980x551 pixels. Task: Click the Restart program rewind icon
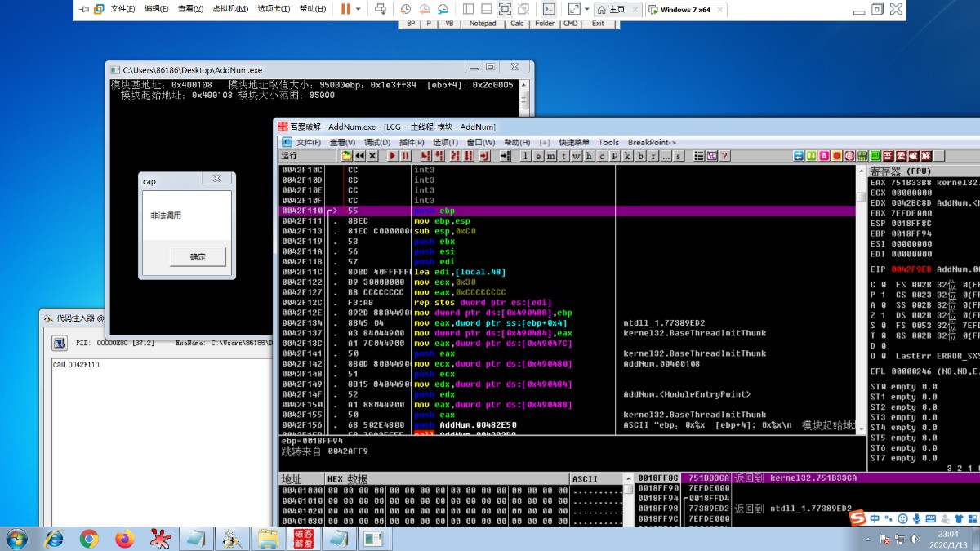pos(359,156)
